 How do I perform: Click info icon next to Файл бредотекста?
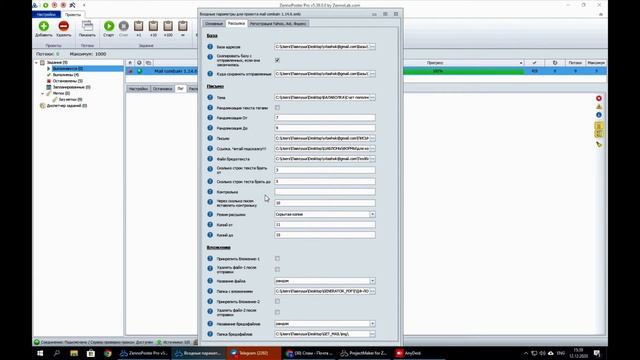tap(210, 159)
